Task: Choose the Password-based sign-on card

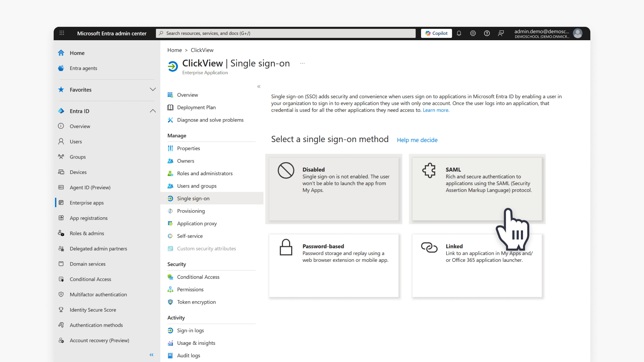Action: [334, 265]
